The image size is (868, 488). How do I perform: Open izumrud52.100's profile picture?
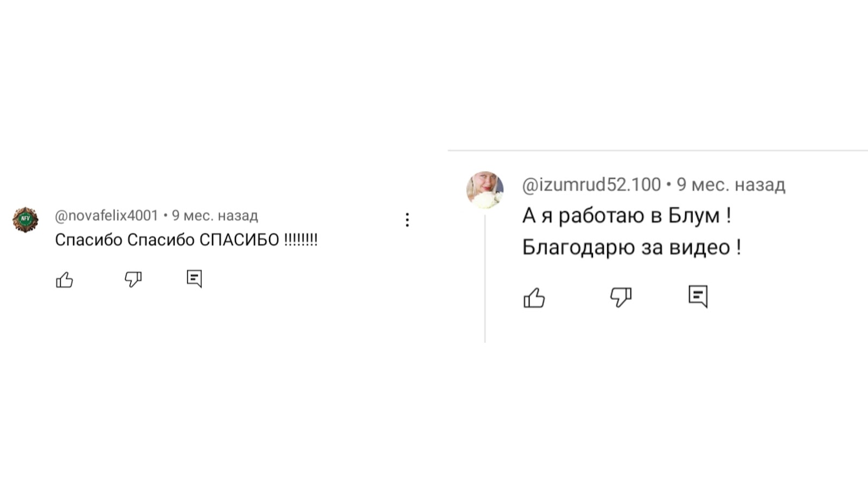485,190
